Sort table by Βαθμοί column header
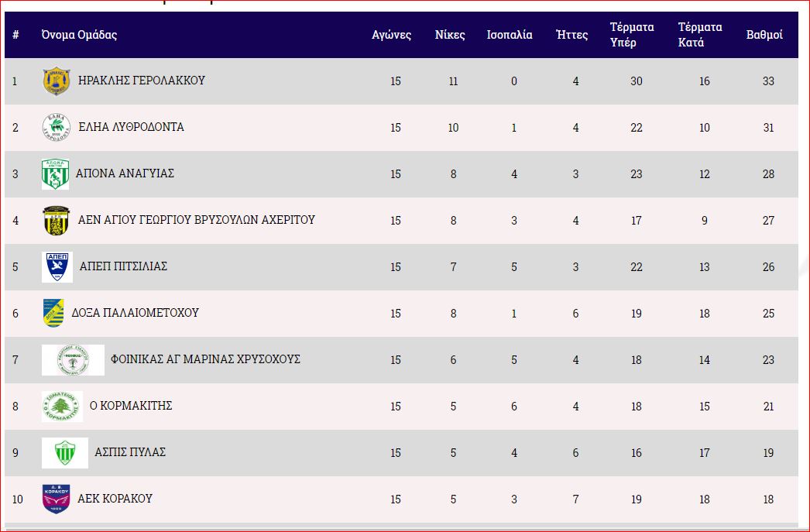810x532 pixels. (x=764, y=35)
